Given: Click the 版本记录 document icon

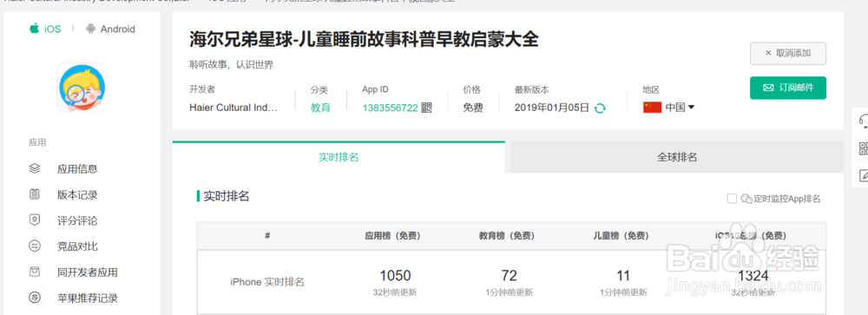Looking at the screenshot, I should click(x=35, y=194).
